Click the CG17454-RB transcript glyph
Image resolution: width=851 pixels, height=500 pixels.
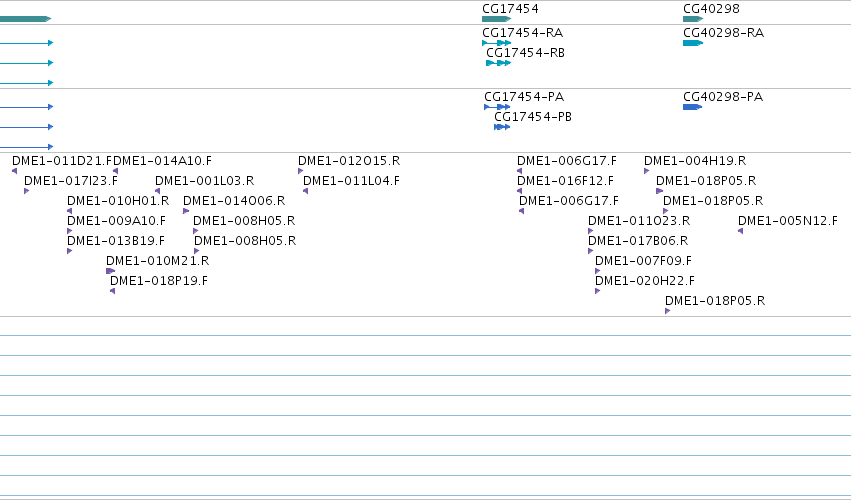[499, 63]
